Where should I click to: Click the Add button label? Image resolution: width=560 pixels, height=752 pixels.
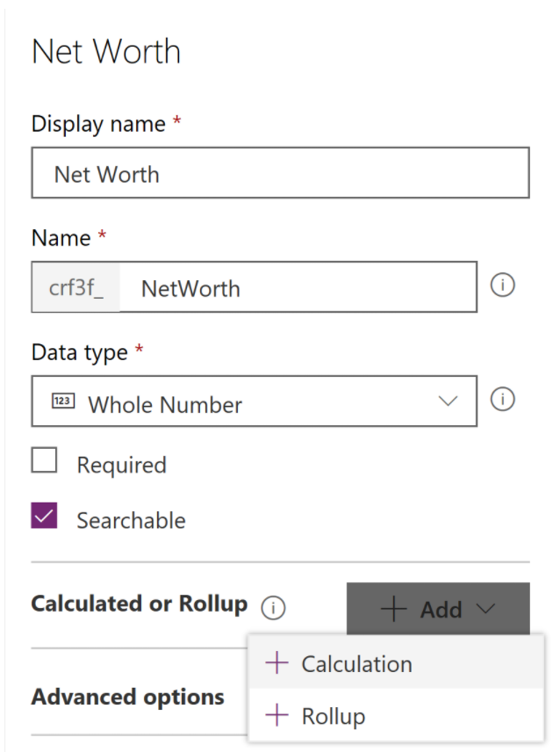click(x=441, y=609)
